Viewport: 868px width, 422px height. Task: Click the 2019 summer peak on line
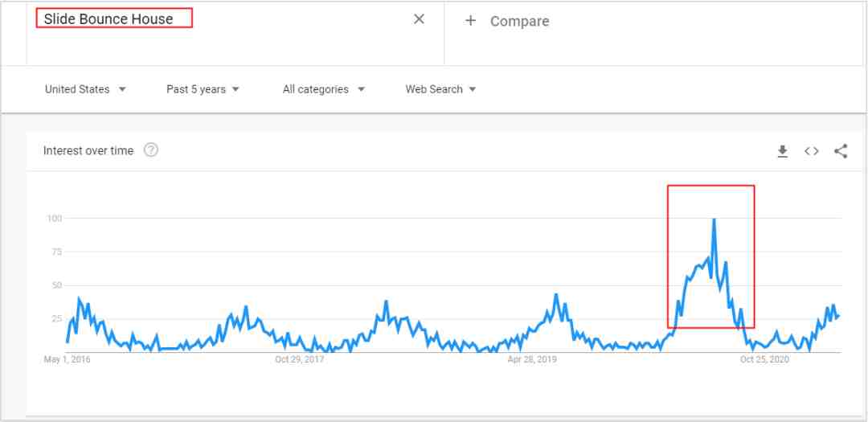(x=556, y=295)
